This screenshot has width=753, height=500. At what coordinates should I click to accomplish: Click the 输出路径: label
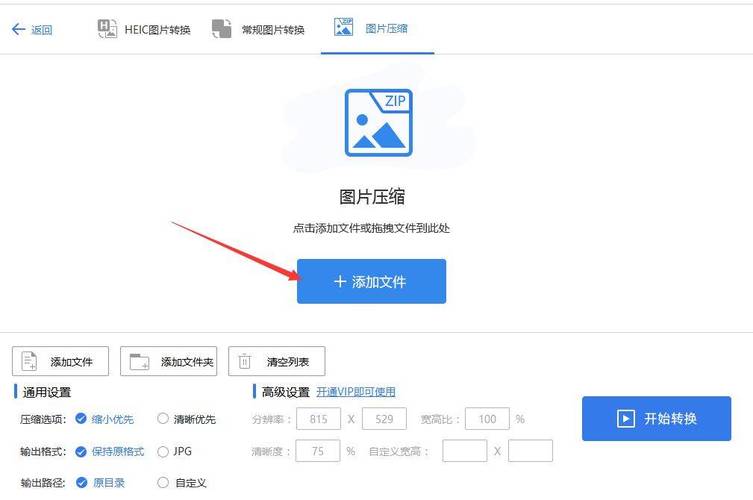pos(43,483)
